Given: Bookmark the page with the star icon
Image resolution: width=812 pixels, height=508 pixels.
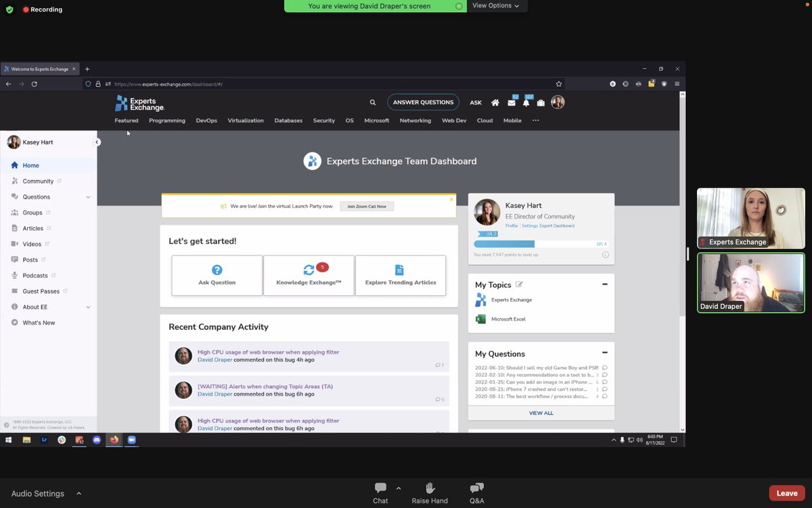Looking at the screenshot, I should click(x=559, y=84).
